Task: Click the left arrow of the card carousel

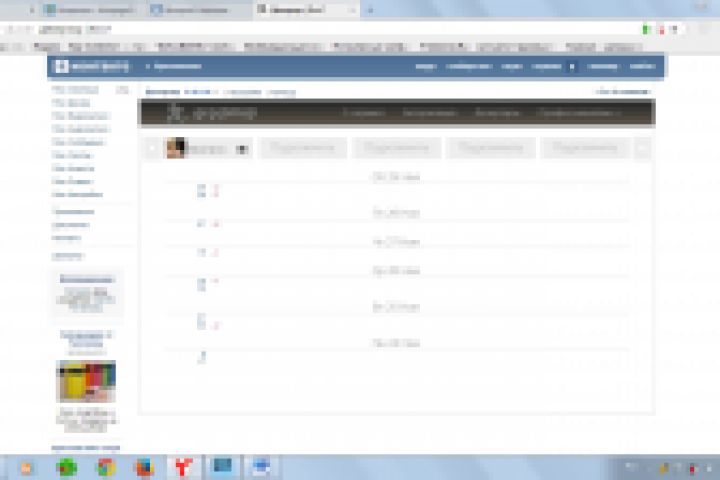Action: point(152,148)
